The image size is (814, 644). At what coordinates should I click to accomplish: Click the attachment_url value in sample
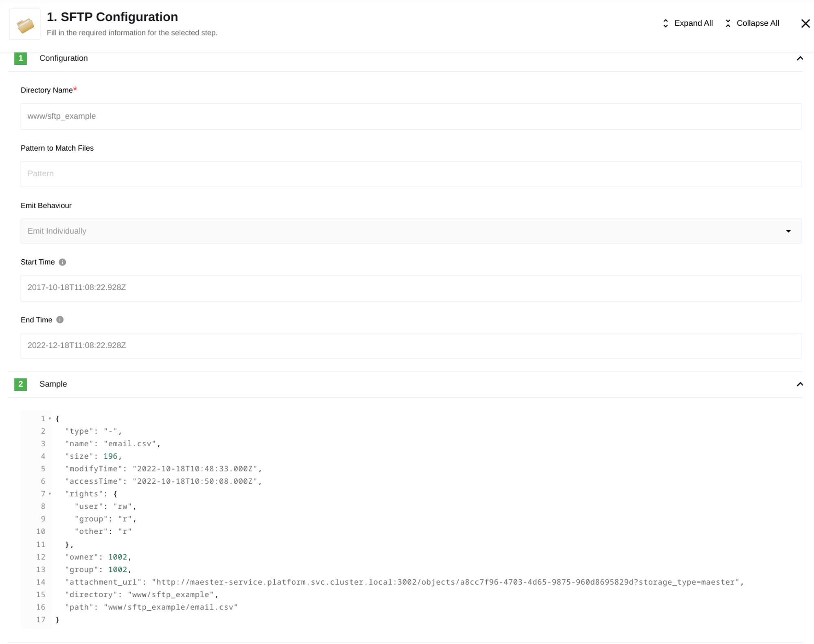click(445, 582)
